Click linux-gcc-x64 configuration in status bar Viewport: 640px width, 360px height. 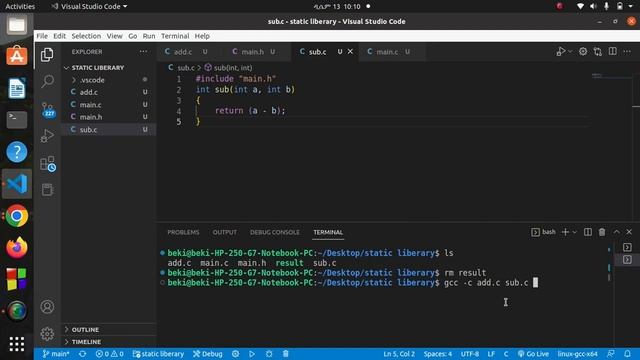[x=577, y=354]
